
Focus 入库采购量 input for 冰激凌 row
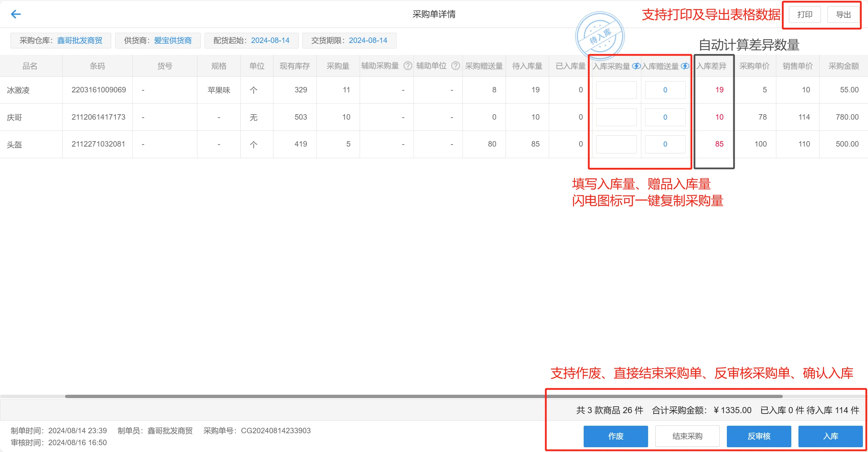tap(616, 90)
